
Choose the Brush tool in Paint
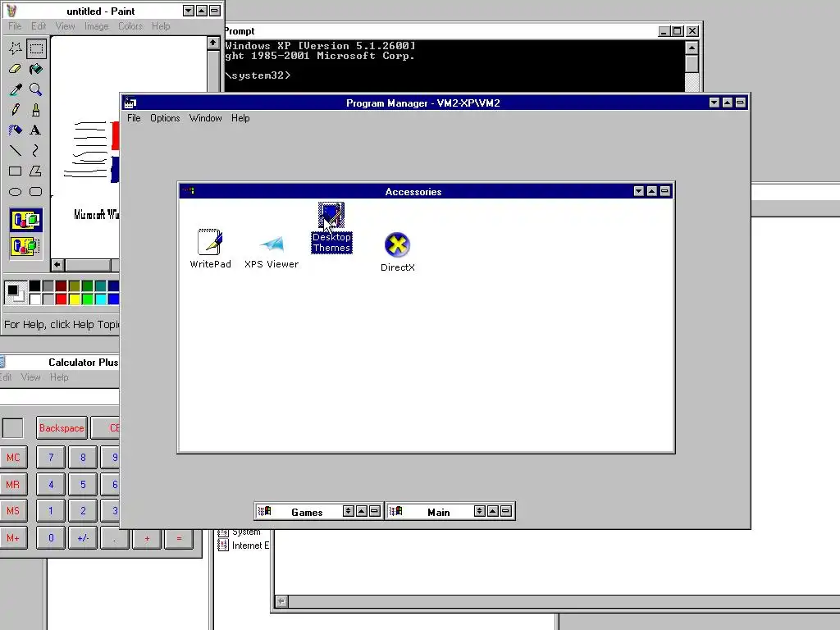click(x=36, y=110)
